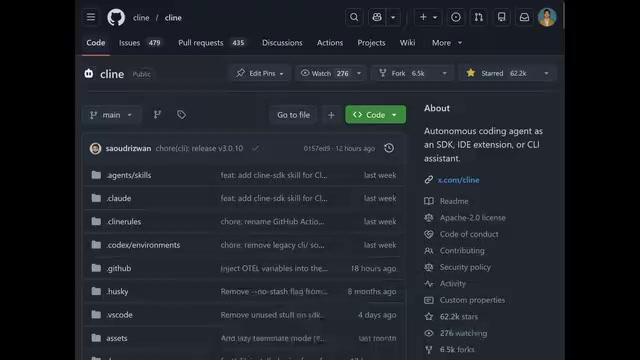Click the Go to file search field
Screen dimensions: 640x360
click(293, 115)
